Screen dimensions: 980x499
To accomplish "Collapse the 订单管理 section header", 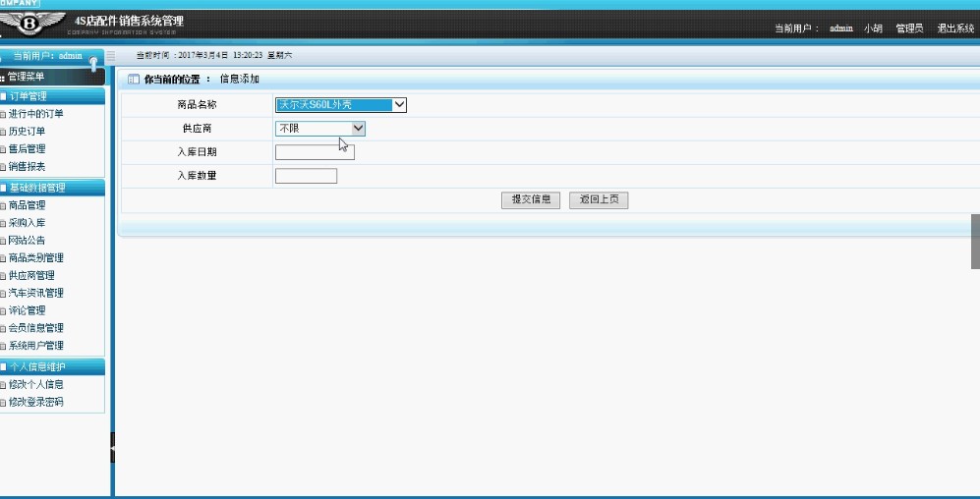I will pyautogui.click(x=52, y=96).
